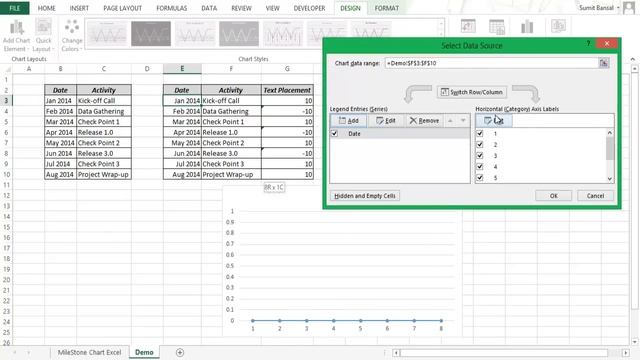Image resolution: width=640 pixels, height=360 pixels.
Task: Edit the horizontal axis labels
Action: pyautogui.click(x=494, y=120)
